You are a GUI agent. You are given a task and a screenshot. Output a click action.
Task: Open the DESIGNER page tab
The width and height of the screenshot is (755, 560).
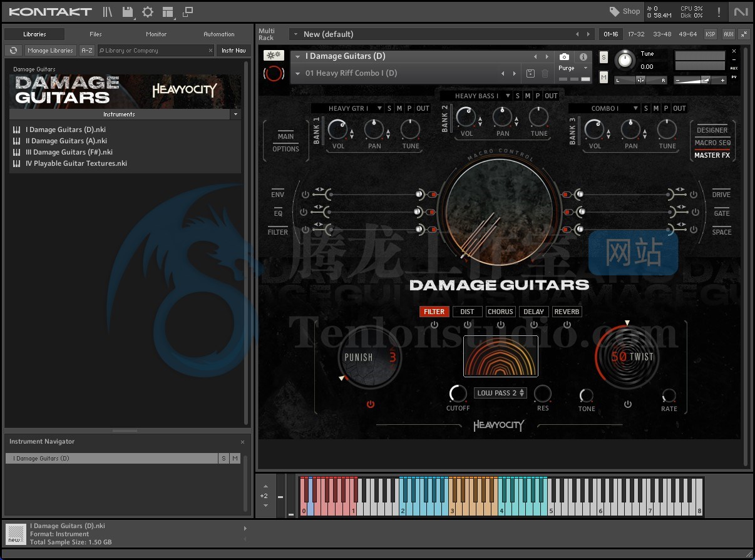[x=712, y=130]
